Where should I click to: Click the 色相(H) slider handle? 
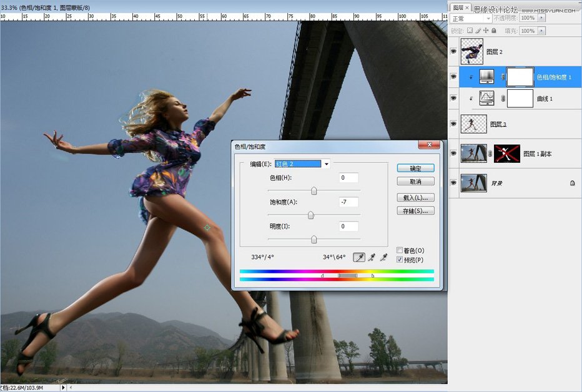[x=314, y=190]
